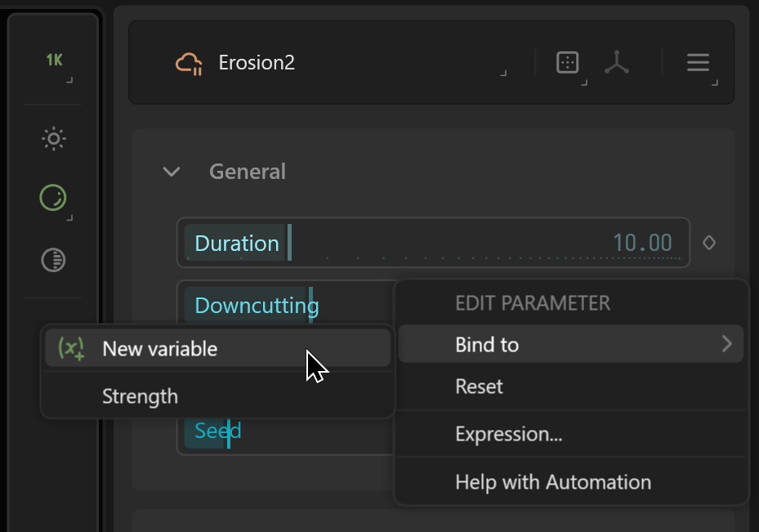The height and width of the screenshot is (532, 759).
Task: Click the Erosion2 node name
Action: [x=257, y=63]
